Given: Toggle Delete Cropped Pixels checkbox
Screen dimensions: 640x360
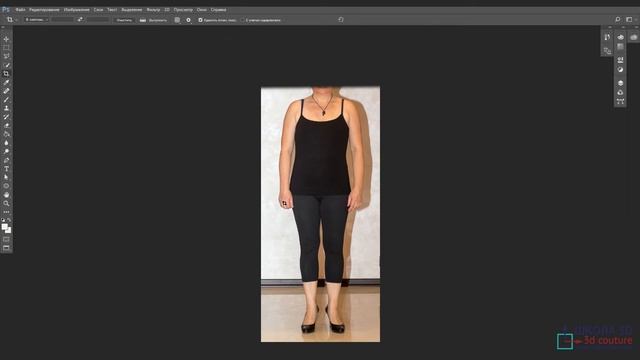Looking at the screenshot, I should coord(200,20).
